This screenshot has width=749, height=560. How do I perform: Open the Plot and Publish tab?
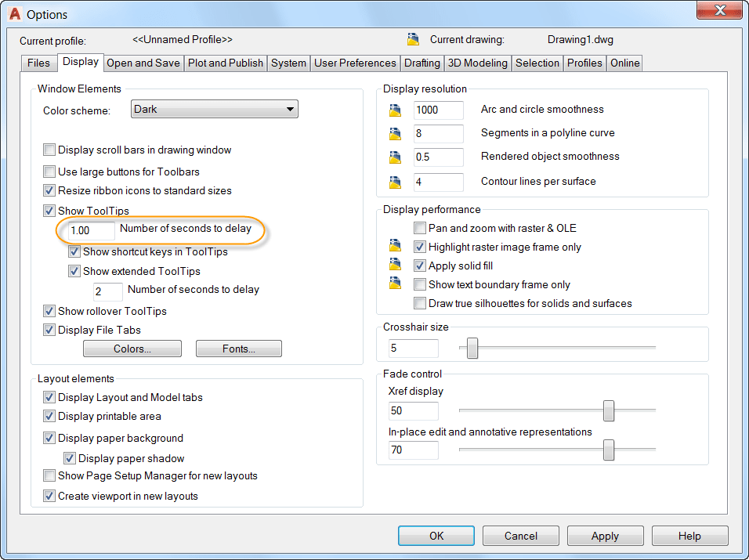point(226,63)
